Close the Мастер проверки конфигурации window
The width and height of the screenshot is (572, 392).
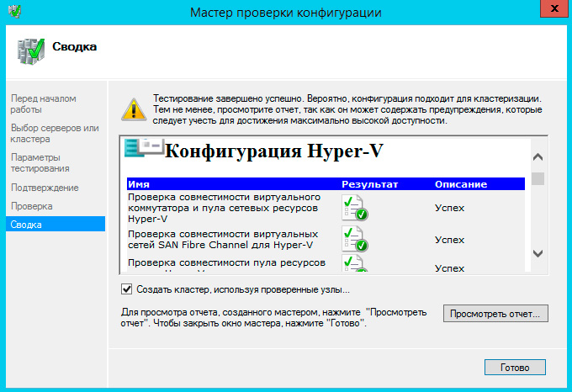tap(554, 8)
